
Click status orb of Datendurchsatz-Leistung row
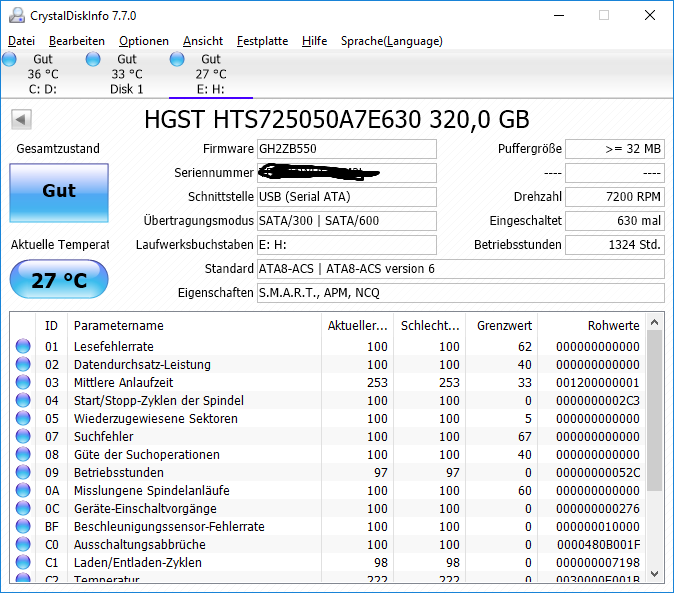[23, 365]
